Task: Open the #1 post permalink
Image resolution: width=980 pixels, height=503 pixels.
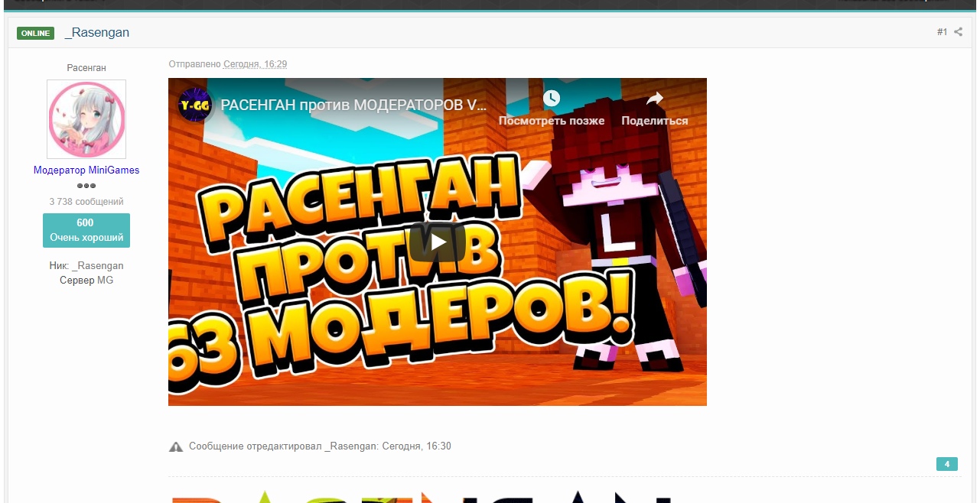Action: 942,32
